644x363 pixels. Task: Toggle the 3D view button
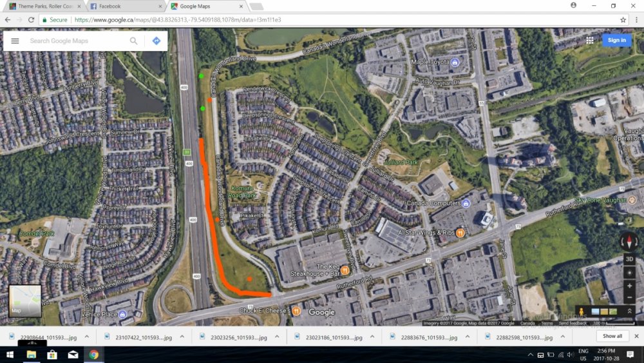pos(629,259)
